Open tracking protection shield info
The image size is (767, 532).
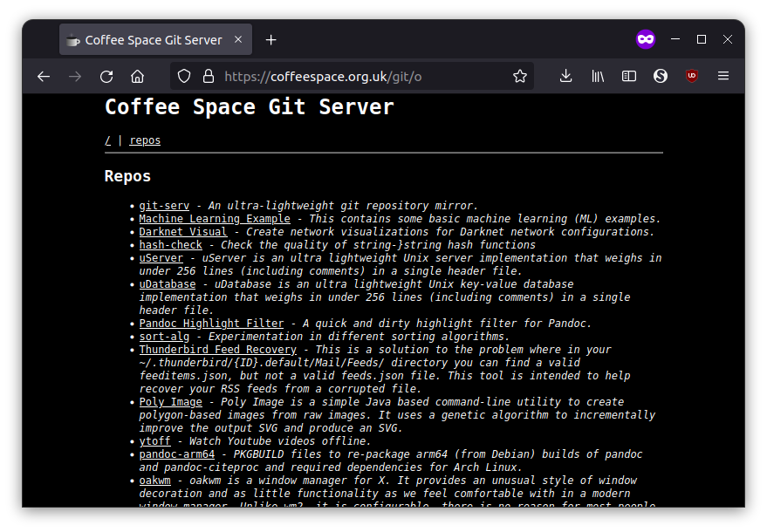[184, 76]
